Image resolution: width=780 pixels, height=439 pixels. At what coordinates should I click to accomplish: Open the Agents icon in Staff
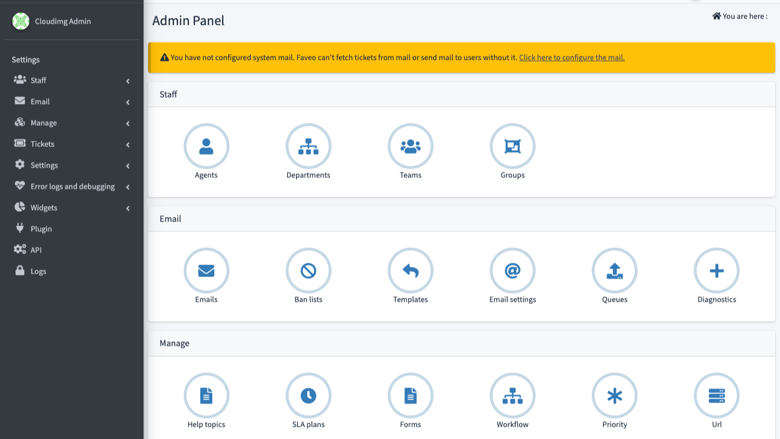point(206,146)
